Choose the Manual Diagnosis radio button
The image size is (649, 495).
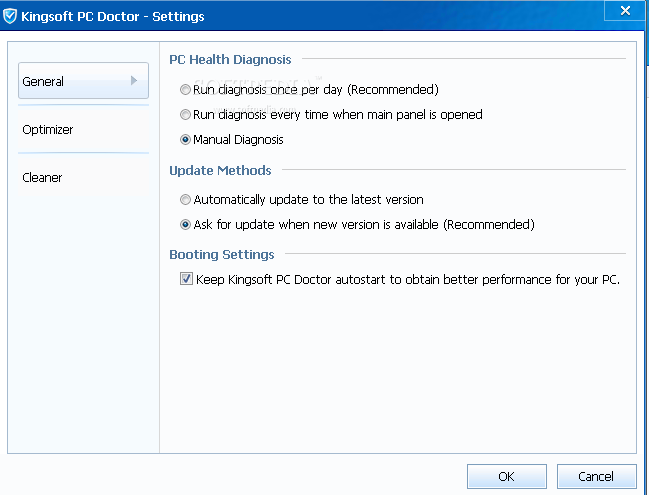tap(185, 139)
